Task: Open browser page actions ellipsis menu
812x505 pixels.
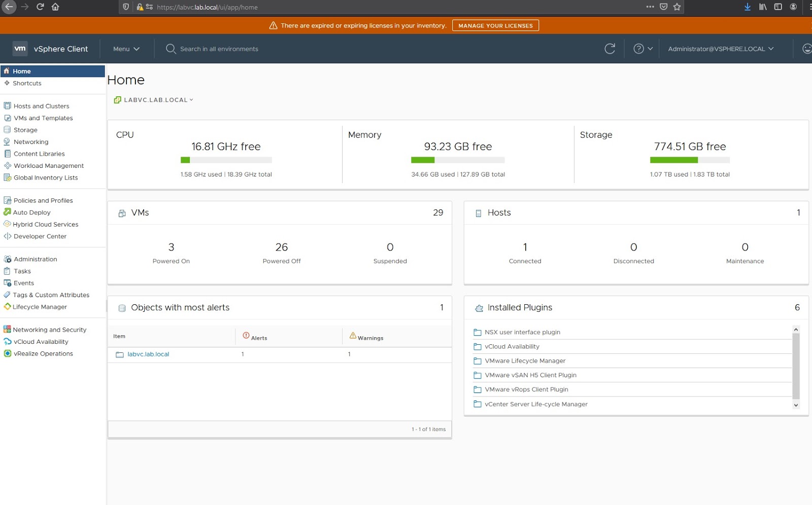Action: coord(650,7)
